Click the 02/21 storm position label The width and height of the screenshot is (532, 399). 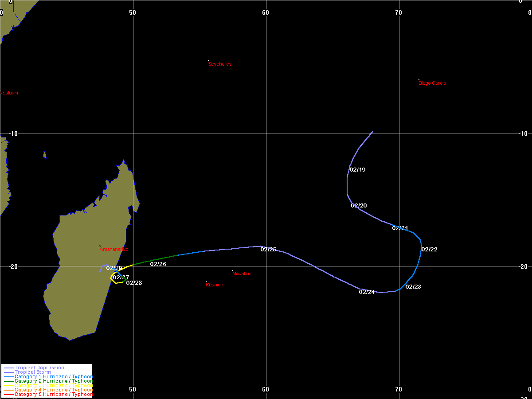tap(400, 228)
